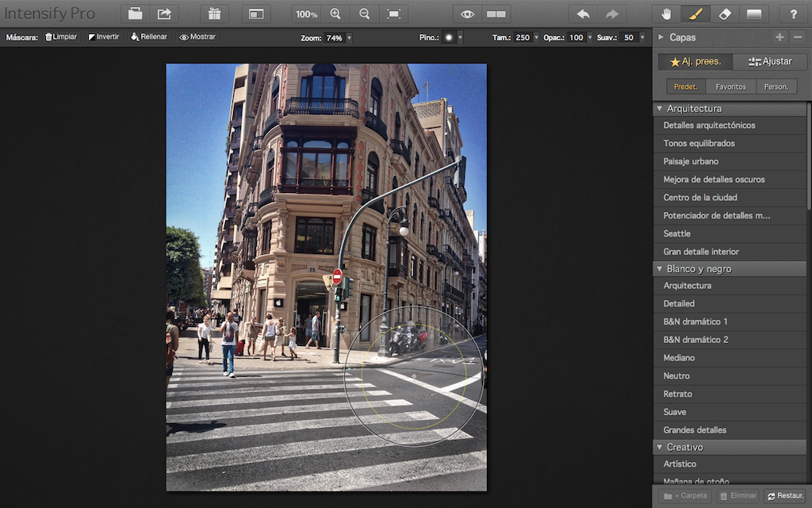Click the share/export icon

(165, 14)
